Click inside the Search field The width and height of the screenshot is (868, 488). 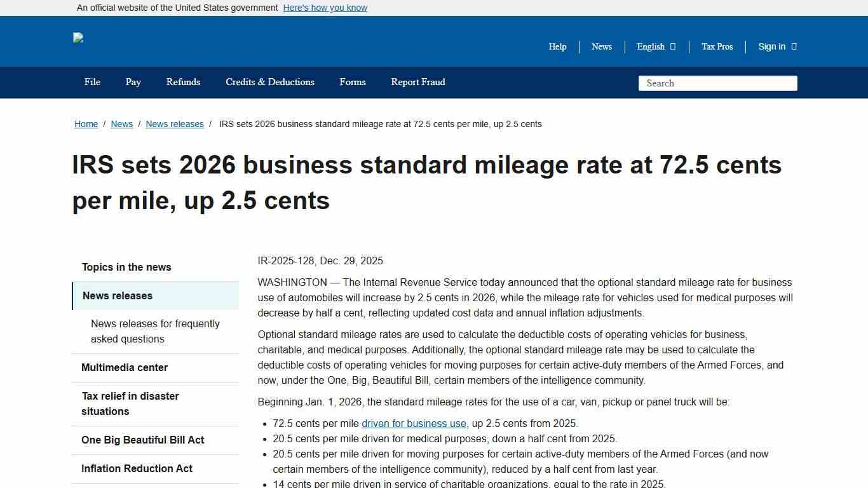click(x=717, y=83)
